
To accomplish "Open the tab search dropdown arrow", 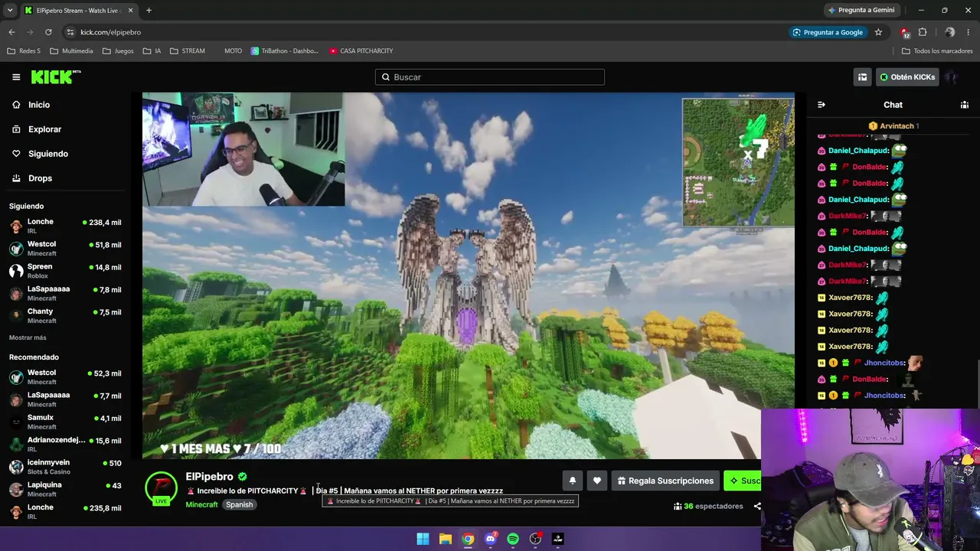I will (x=10, y=10).
